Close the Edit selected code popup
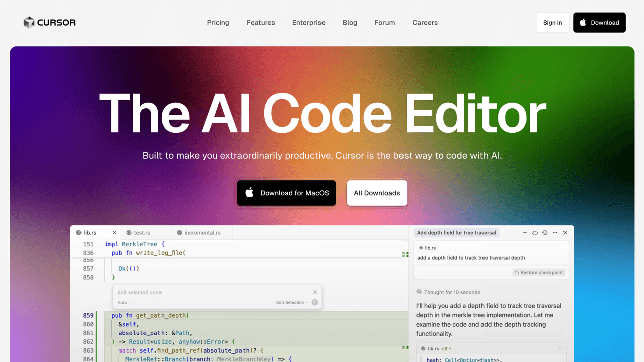 [315, 292]
